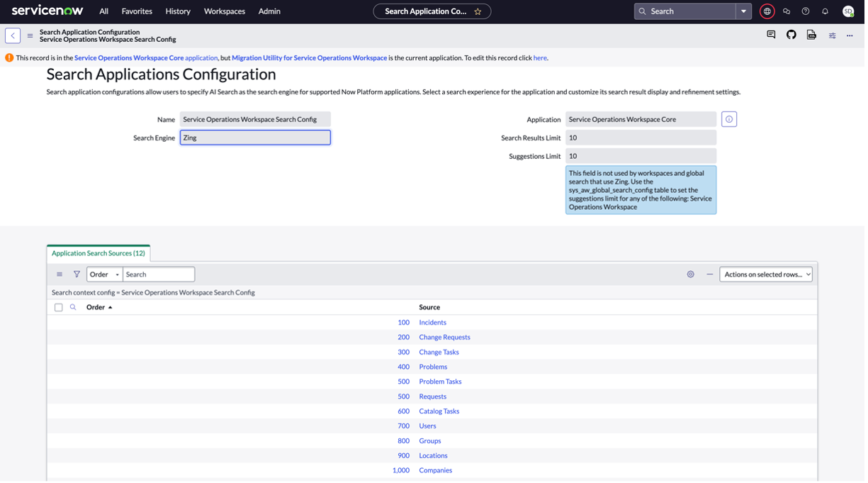Open the notifications bell

point(828,11)
